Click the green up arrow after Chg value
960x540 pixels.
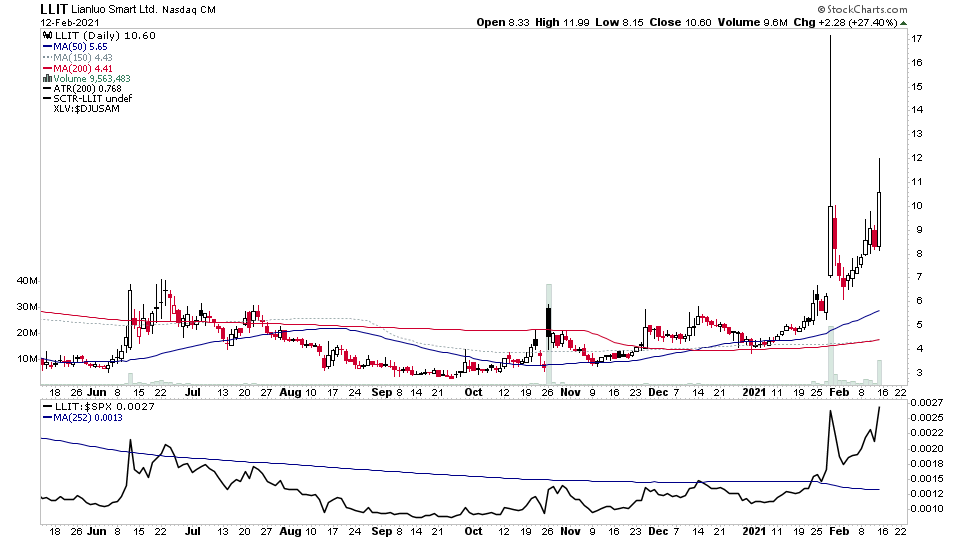pyautogui.click(x=904, y=23)
